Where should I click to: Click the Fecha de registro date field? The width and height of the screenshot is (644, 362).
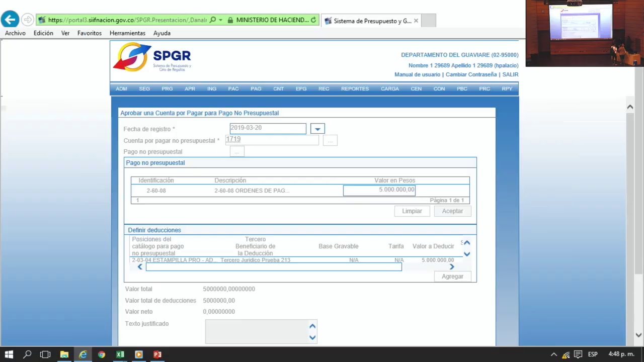[x=268, y=129]
